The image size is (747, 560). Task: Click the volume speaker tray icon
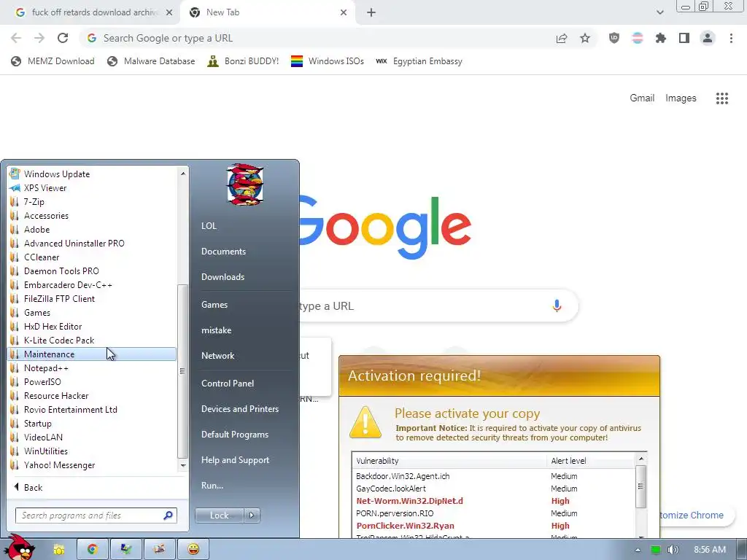[x=673, y=550]
